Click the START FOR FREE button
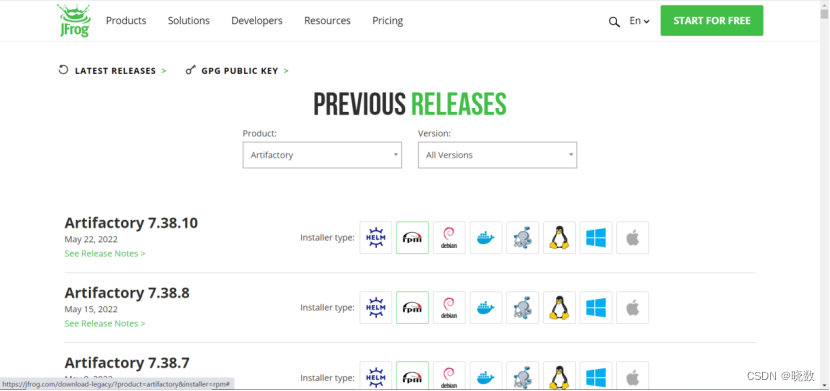 click(711, 21)
